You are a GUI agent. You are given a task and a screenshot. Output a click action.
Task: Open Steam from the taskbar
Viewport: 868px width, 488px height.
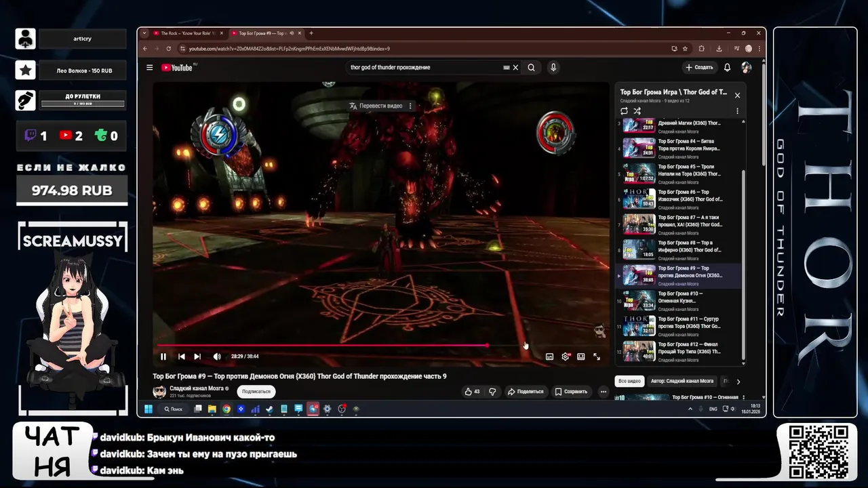coord(269,409)
